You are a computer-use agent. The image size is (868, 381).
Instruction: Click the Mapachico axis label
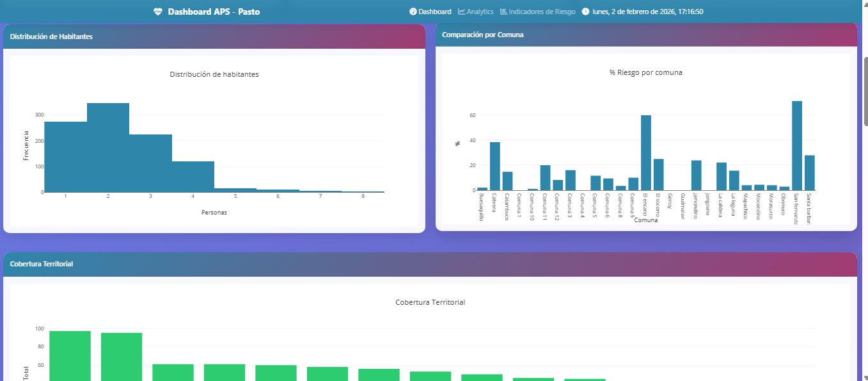click(x=746, y=206)
